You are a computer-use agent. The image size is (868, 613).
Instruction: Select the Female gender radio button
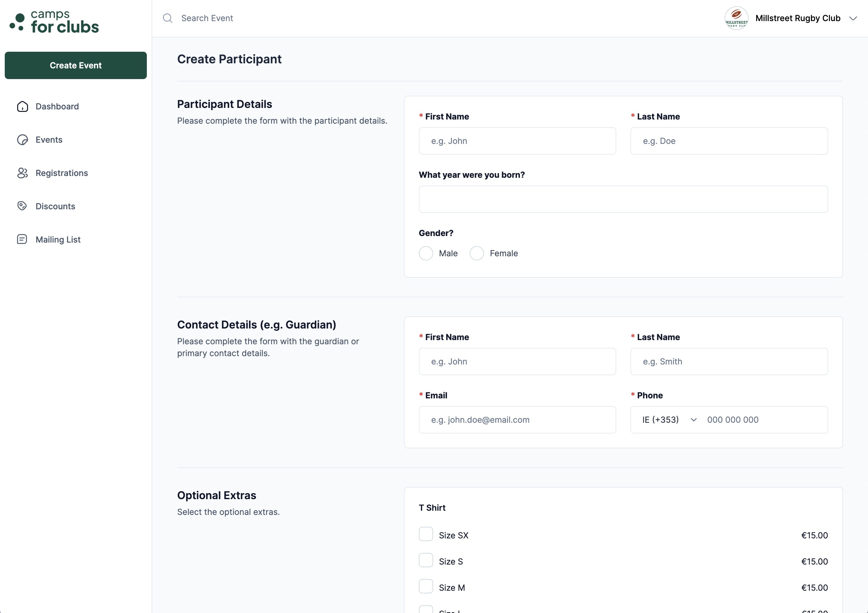pyautogui.click(x=476, y=253)
